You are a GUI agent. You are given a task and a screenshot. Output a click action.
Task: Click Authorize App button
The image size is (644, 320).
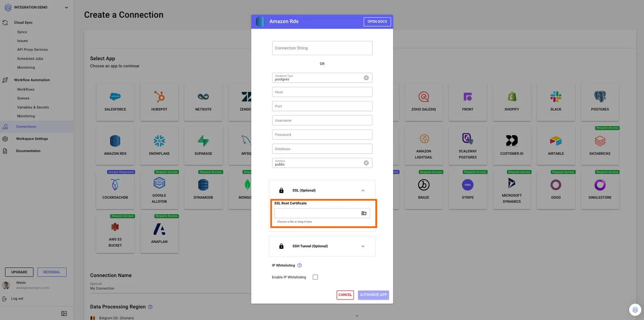pyautogui.click(x=374, y=295)
